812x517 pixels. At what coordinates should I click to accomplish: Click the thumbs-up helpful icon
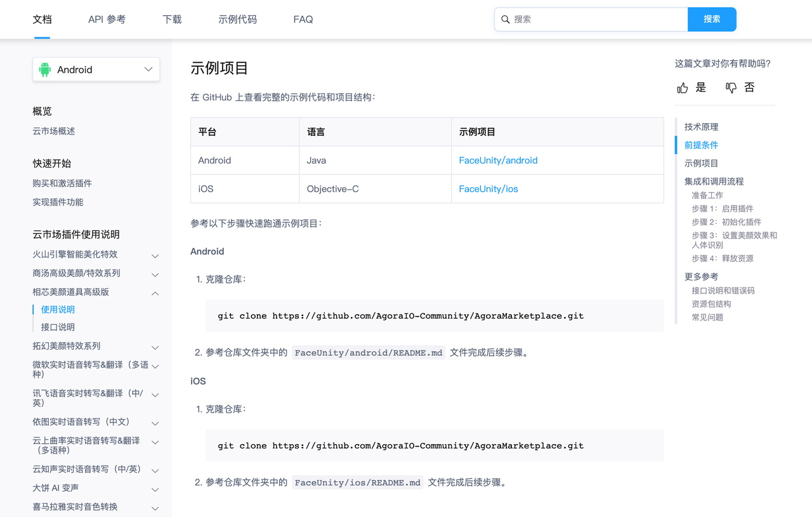click(683, 88)
